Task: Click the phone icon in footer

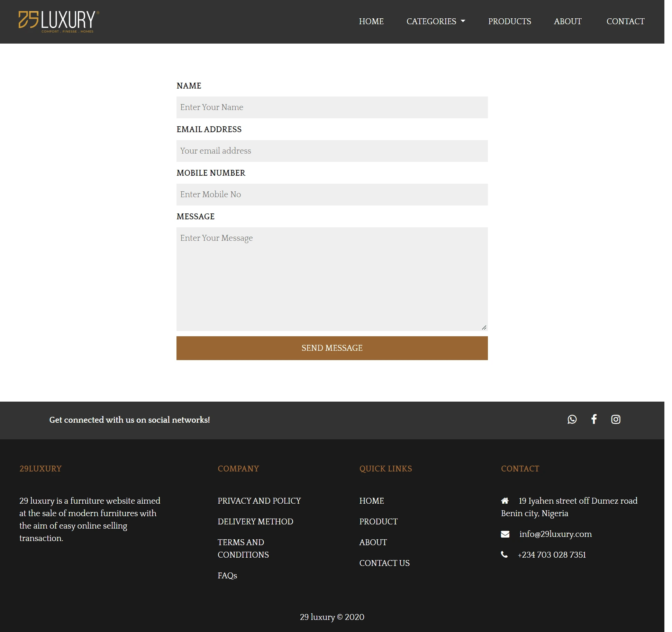Action: (x=505, y=555)
